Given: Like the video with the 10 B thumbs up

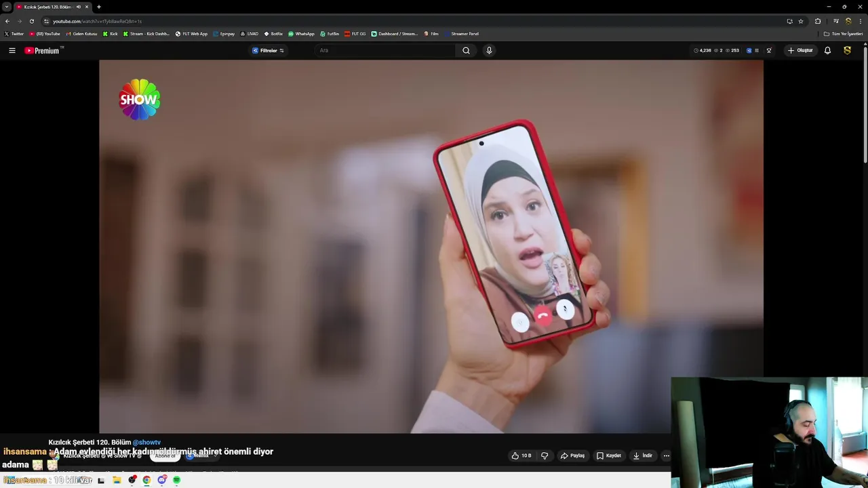Looking at the screenshot, I should pos(521,455).
